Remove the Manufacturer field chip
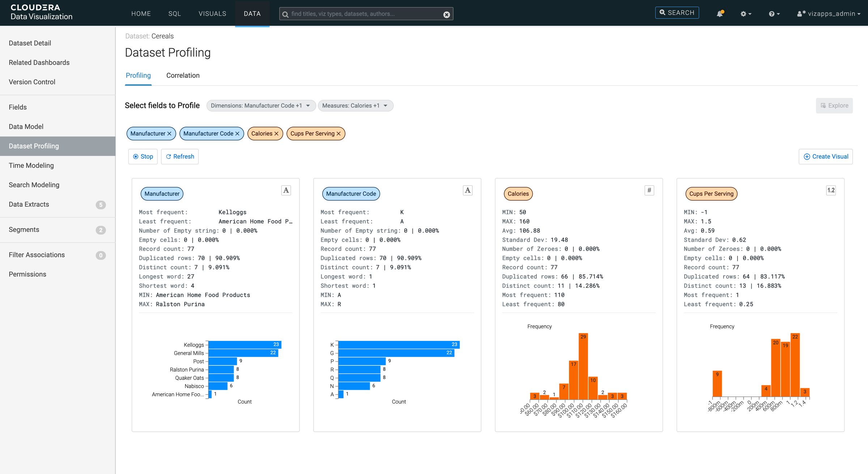 pos(169,134)
